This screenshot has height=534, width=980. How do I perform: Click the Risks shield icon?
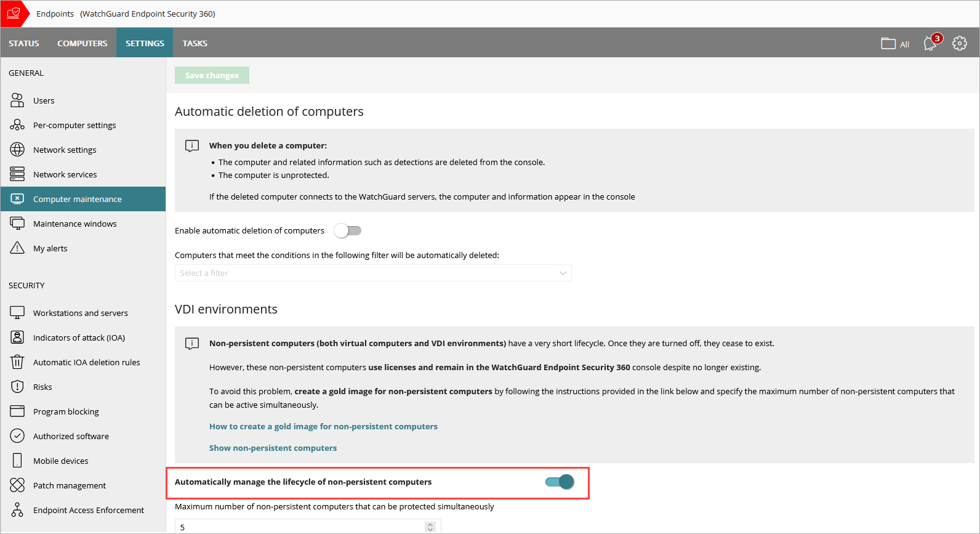[x=17, y=387]
